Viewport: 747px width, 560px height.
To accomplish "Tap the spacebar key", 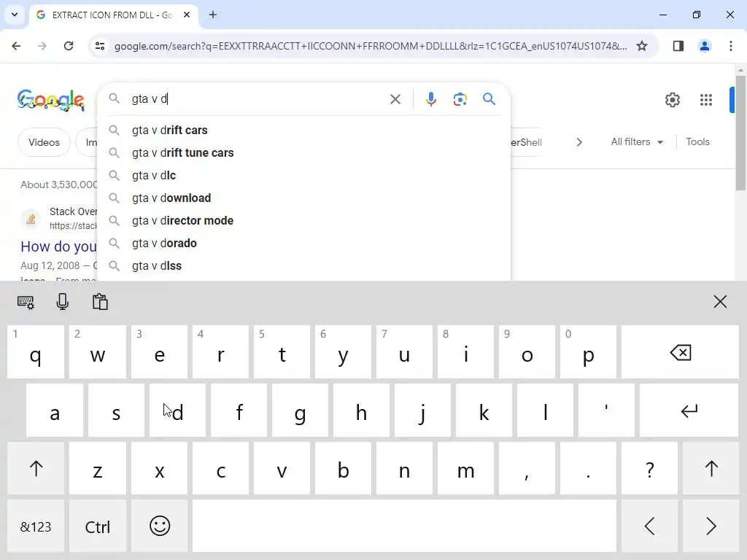I will (x=404, y=526).
